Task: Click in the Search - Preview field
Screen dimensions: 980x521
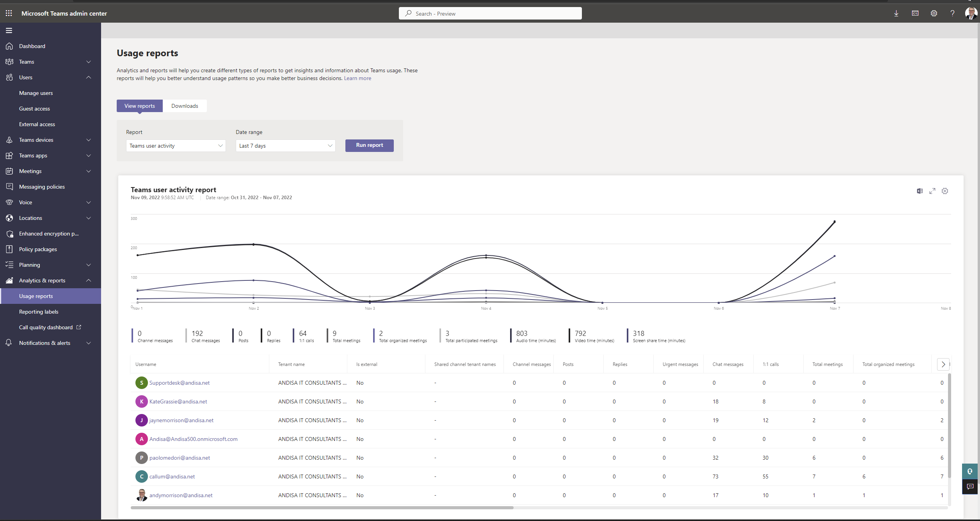Action: click(490, 13)
